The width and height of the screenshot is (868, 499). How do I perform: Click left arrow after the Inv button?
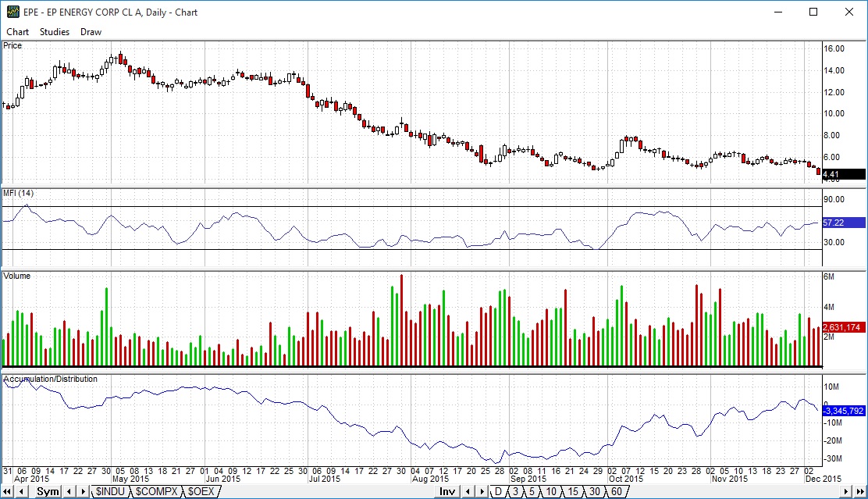click(468, 492)
